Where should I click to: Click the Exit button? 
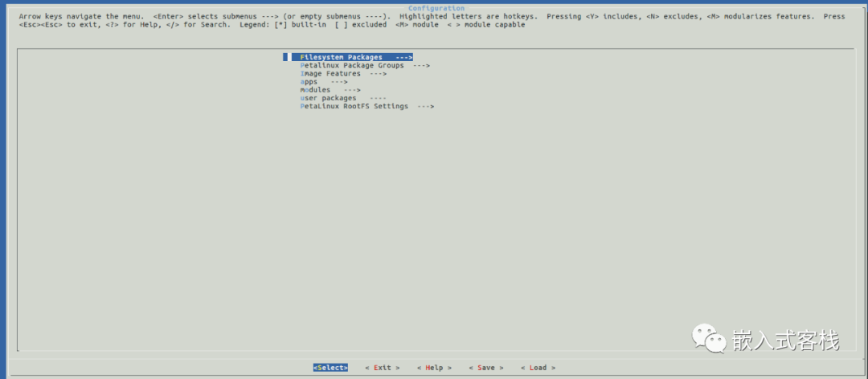(x=382, y=368)
